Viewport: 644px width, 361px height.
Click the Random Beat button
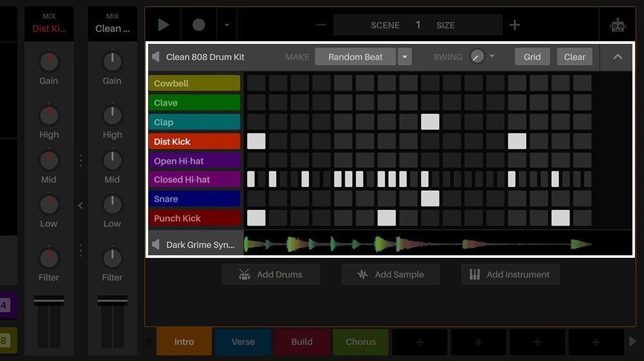355,57
